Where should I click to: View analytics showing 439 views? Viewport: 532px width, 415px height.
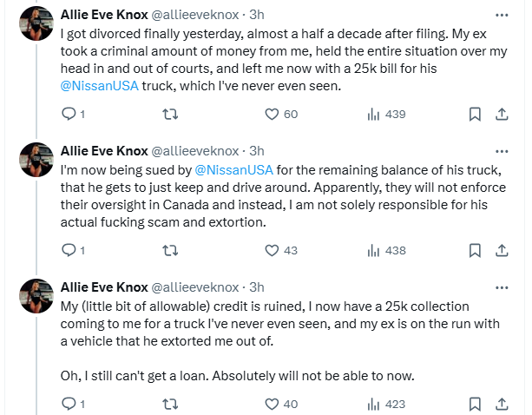[x=374, y=114]
